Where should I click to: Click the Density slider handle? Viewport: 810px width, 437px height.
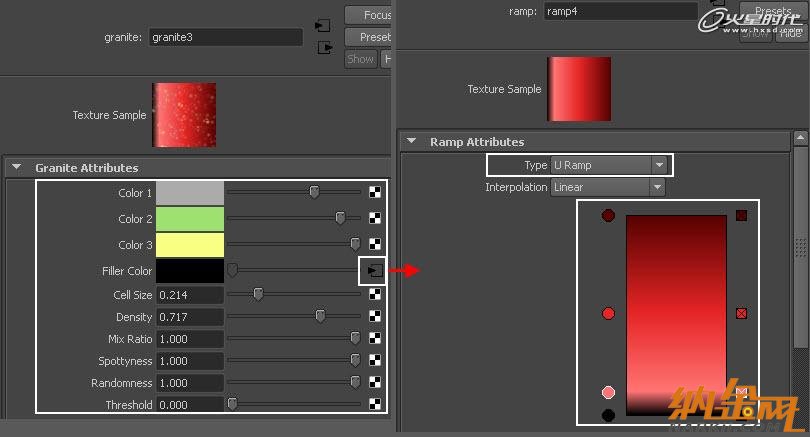[320, 316]
